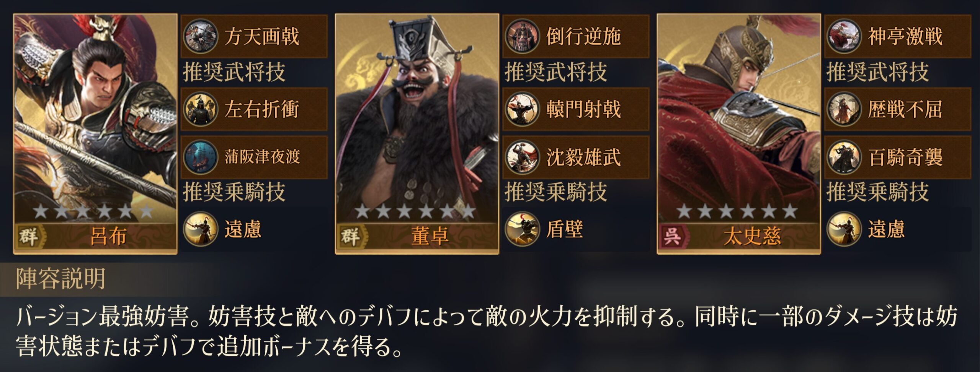Click the 盾壁 mount skill icon
Screen dimensions: 980x372
(522, 229)
